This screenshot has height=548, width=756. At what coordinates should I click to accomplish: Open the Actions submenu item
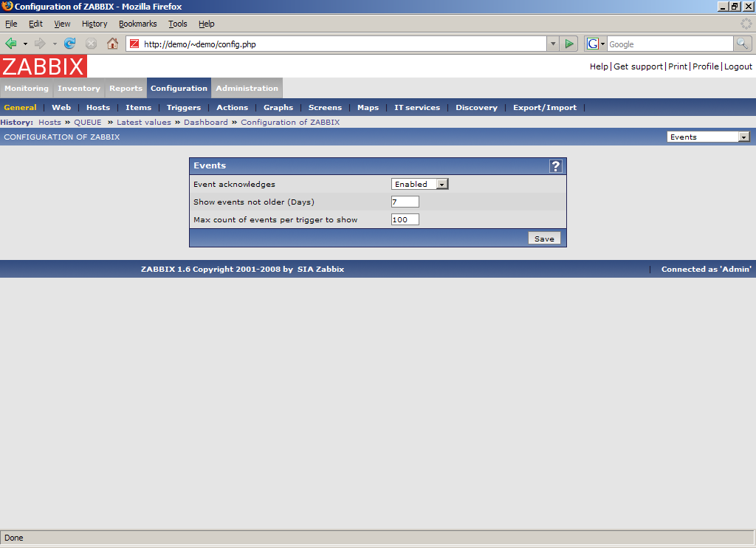tap(233, 108)
